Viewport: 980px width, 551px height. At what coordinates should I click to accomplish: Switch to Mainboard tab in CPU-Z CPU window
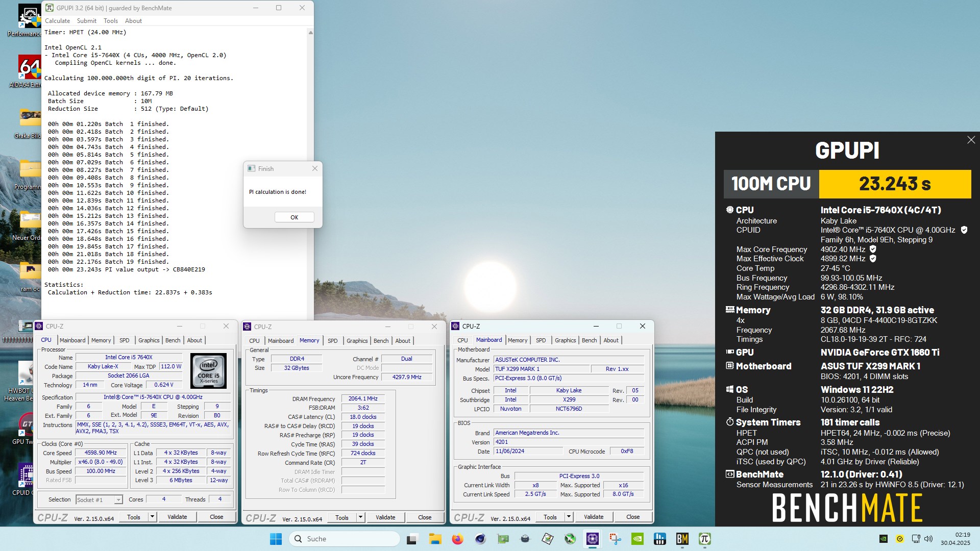[x=72, y=340]
